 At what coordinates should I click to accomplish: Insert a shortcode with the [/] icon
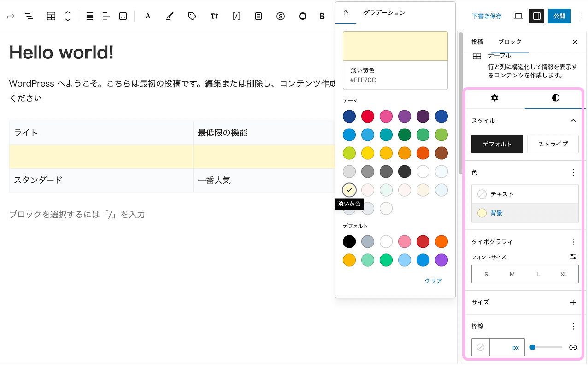click(236, 16)
